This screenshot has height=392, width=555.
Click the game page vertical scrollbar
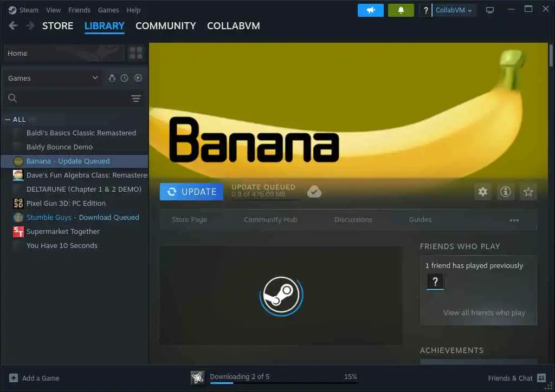551,55
